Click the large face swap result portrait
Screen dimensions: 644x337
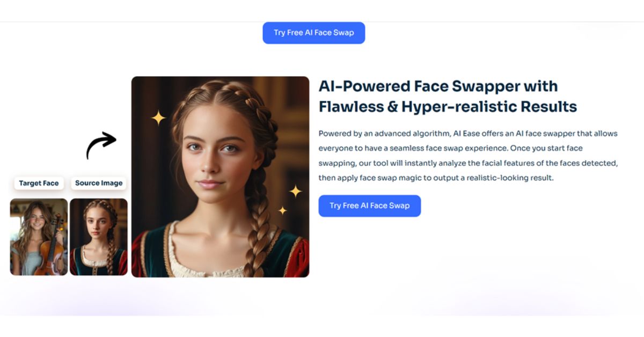click(x=220, y=177)
